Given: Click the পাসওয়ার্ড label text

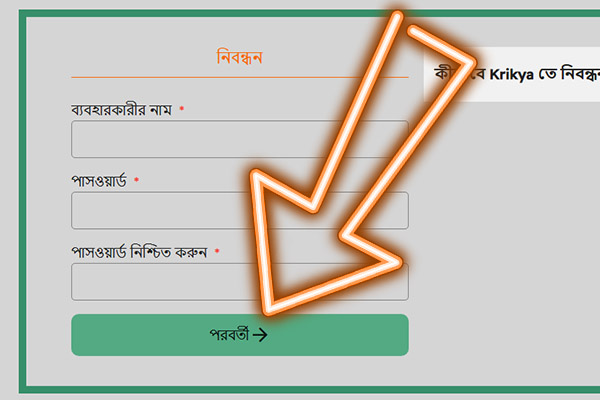Looking at the screenshot, I should tap(99, 181).
